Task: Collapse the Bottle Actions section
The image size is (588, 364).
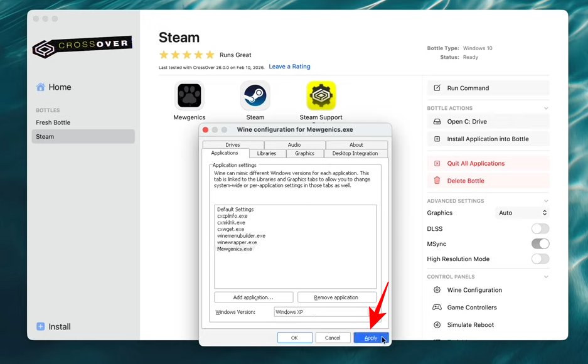Action: pos(546,109)
